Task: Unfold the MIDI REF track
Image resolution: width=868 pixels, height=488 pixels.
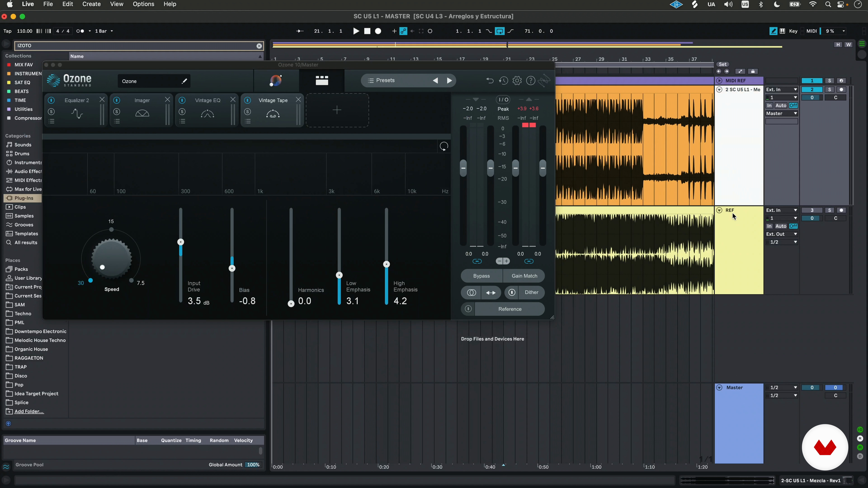Action: click(x=719, y=81)
